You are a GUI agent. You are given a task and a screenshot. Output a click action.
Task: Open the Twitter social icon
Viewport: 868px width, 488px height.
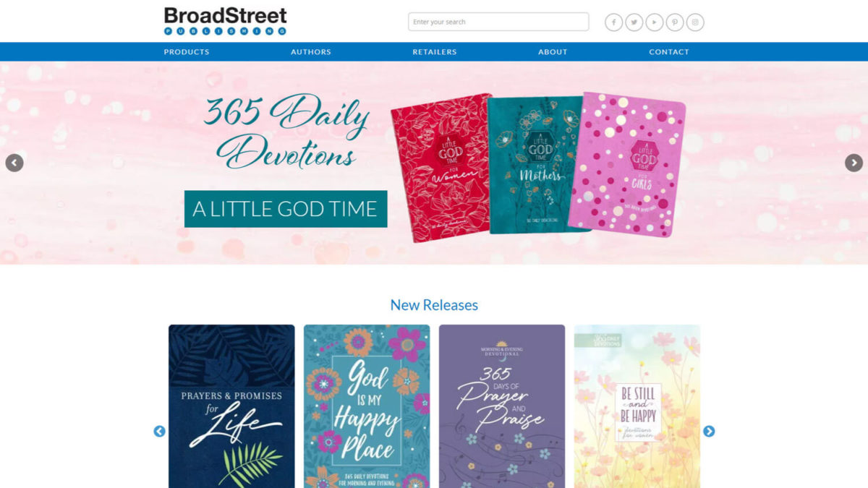pyautogui.click(x=634, y=22)
